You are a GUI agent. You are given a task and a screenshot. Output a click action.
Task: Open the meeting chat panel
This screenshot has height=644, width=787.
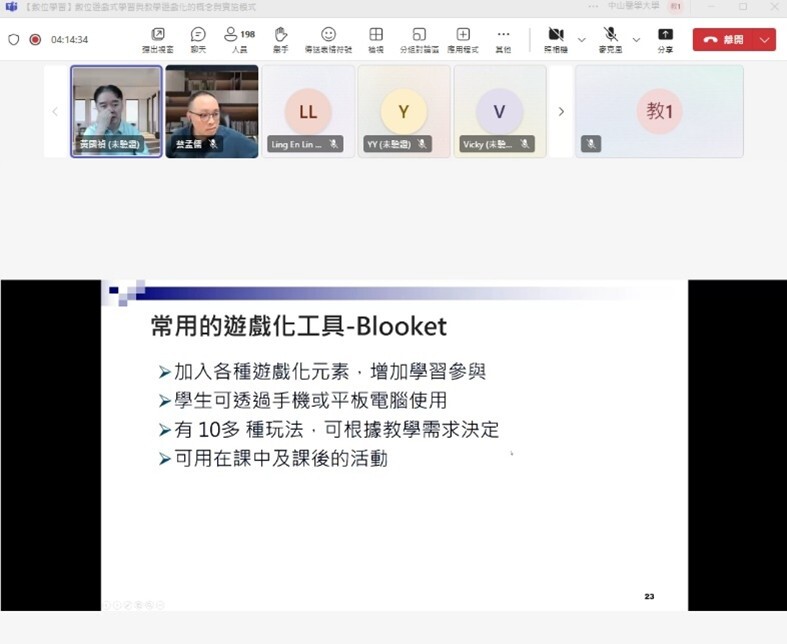[x=198, y=39]
